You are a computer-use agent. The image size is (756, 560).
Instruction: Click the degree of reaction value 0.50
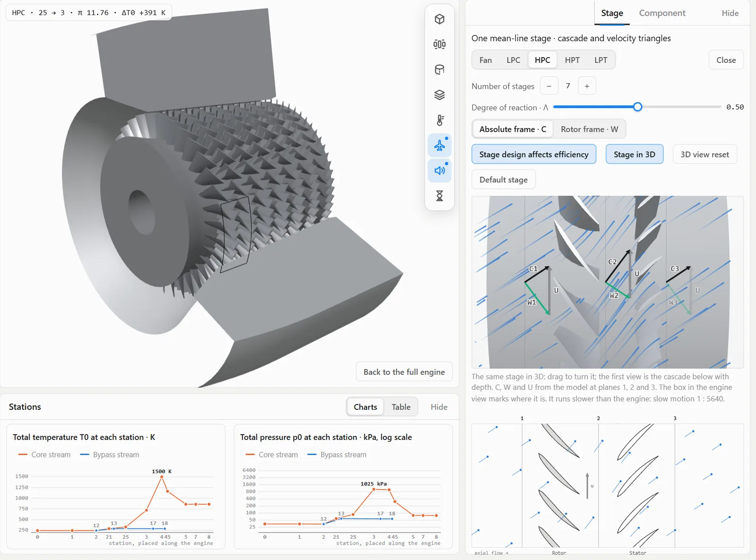point(735,107)
